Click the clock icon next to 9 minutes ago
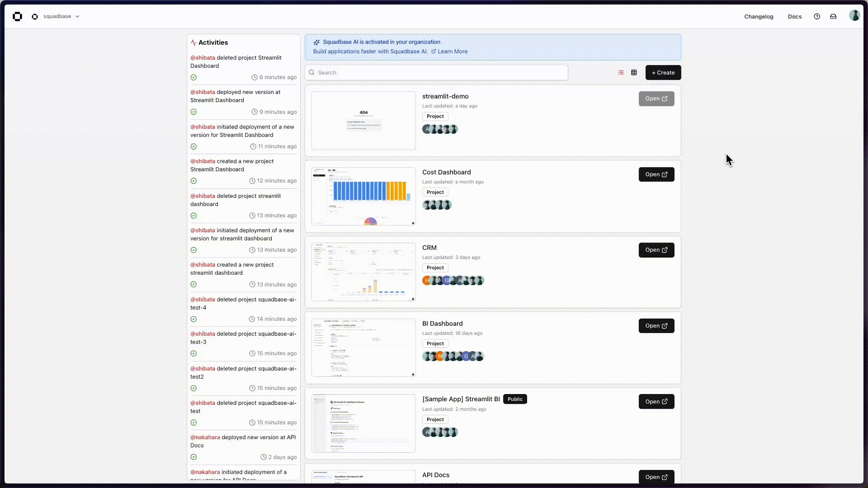 click(255, 112)
